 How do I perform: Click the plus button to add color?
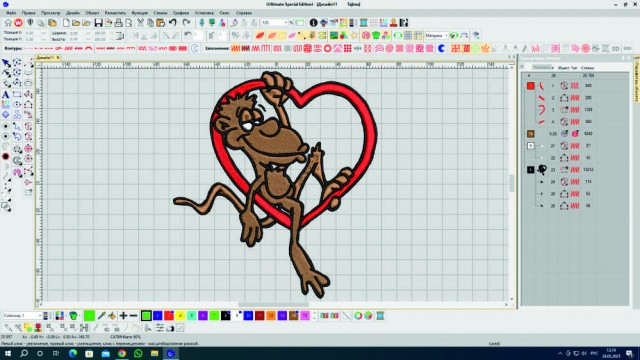click(123, 316)
